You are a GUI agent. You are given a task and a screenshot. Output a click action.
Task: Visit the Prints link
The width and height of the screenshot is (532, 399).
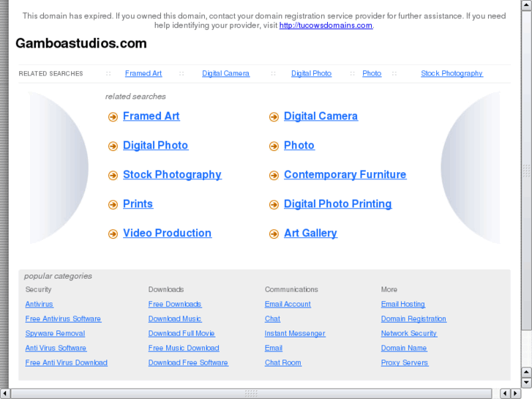click(x=138, y=204)
